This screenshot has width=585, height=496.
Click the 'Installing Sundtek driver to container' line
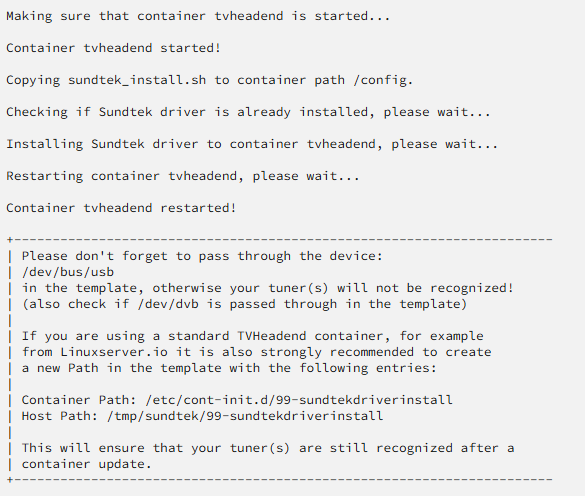252,144
